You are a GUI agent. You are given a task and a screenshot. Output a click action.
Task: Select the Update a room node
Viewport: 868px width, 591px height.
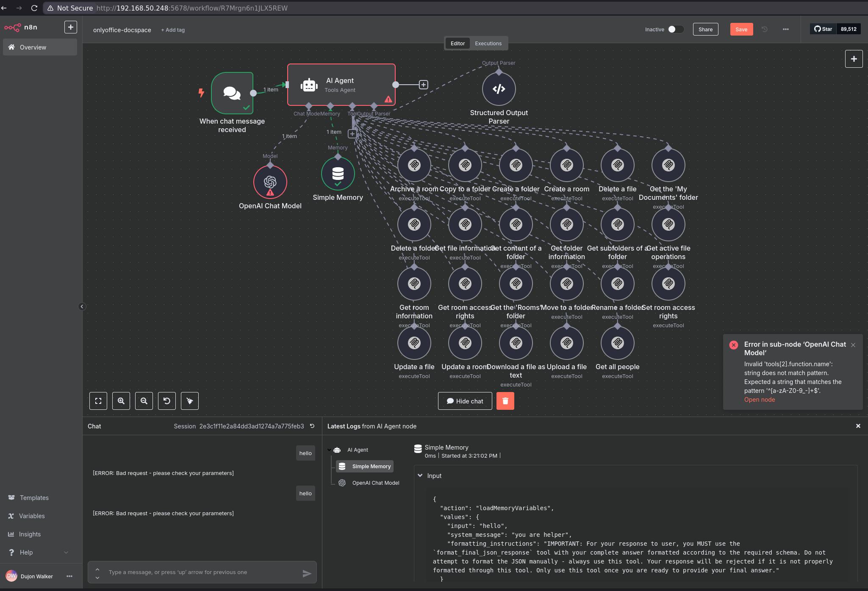[x=465, y=343]
